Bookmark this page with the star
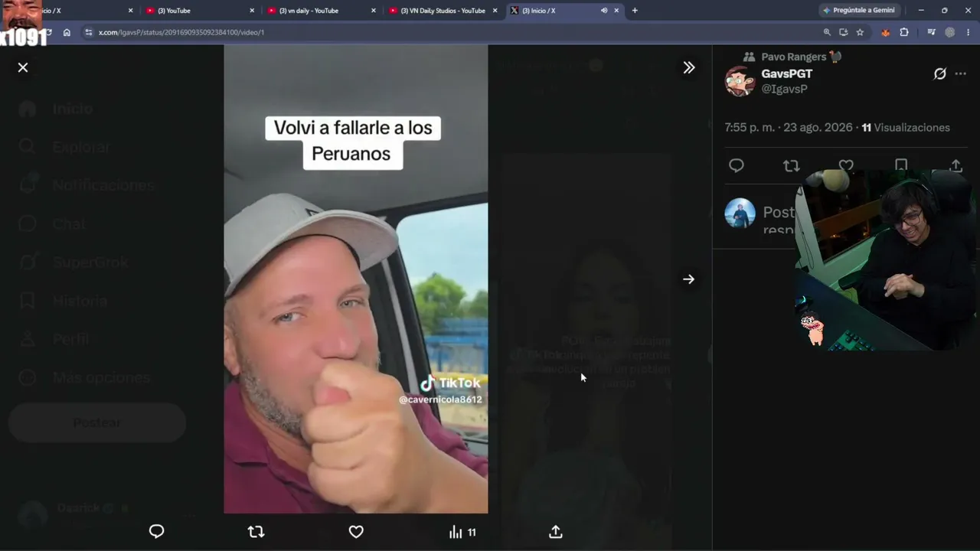 tap(860, 32)
